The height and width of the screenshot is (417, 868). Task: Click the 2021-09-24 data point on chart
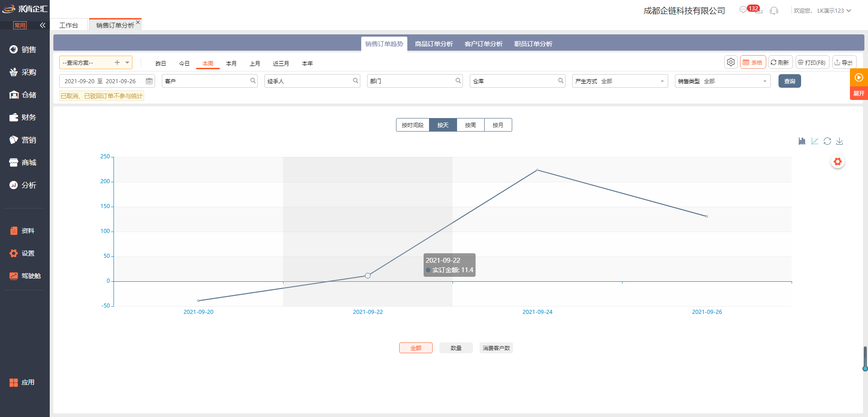(537, 170)
